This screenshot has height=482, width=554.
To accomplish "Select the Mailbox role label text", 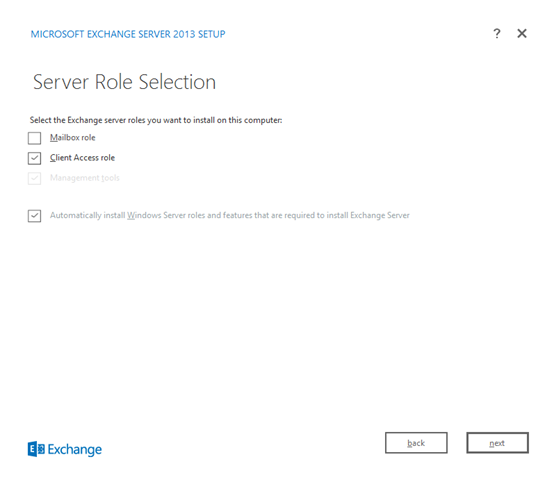I will [72, 137].
